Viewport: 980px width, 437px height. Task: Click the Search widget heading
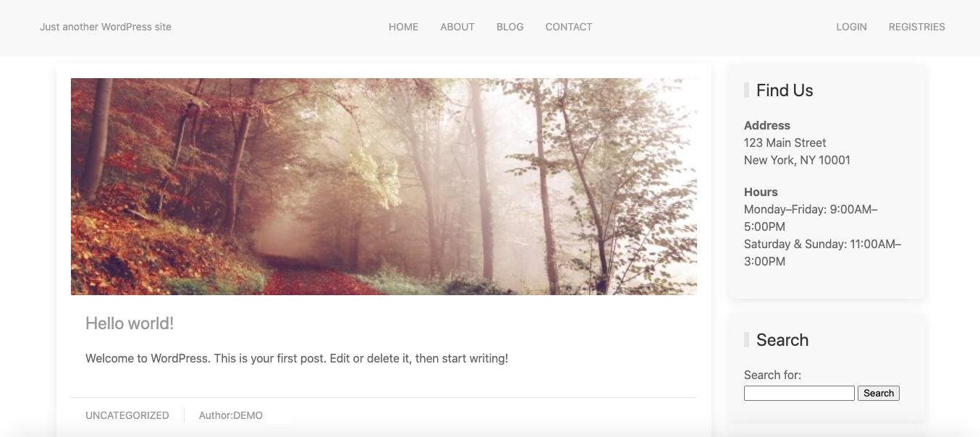pyautogui.click(x=782, y=340)
